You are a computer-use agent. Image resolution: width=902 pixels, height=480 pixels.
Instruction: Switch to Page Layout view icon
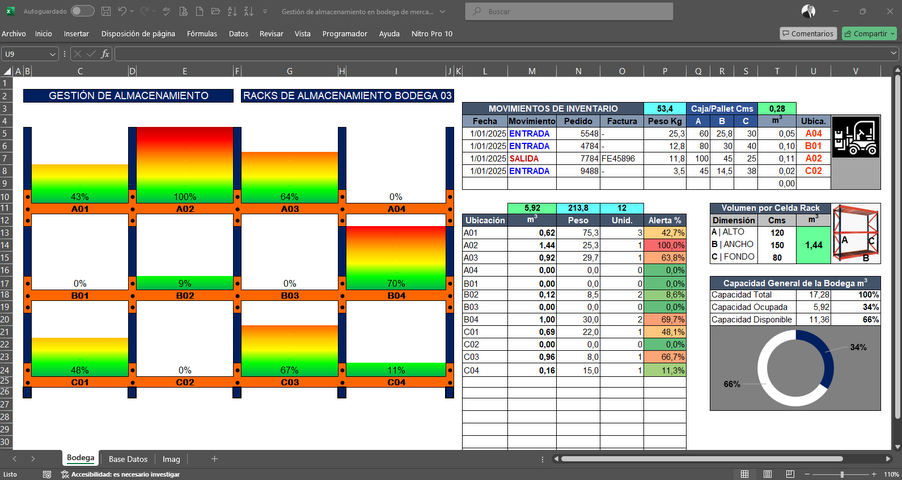pos(767,474)
